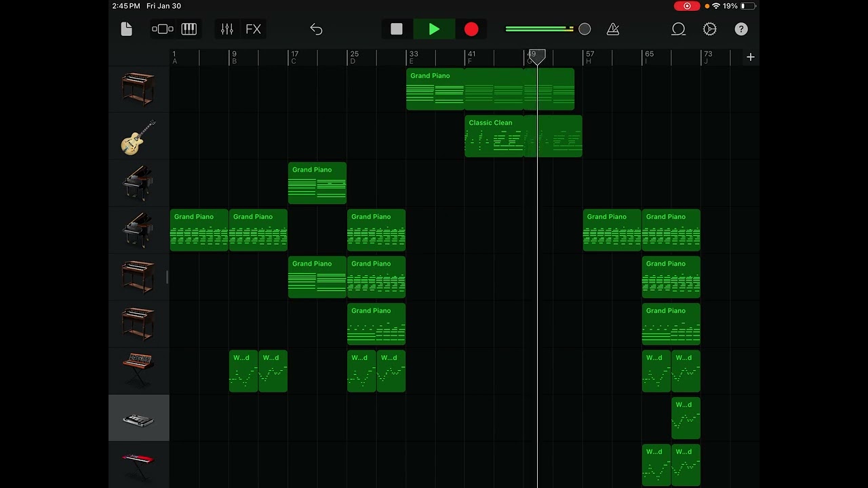Tap bar 25 section D on the ruler
The height and width of the screenshot is (488, 868).
pyautogui.click(x=353, y=57)
